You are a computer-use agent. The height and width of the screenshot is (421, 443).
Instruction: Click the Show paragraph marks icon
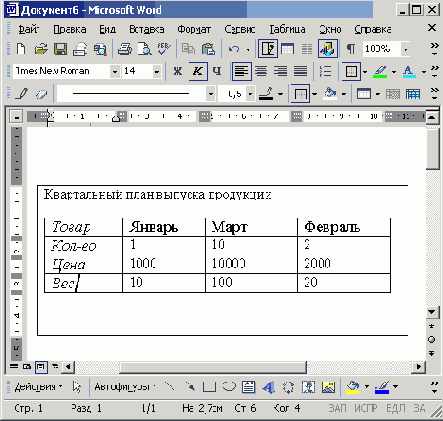click(351, 49)
